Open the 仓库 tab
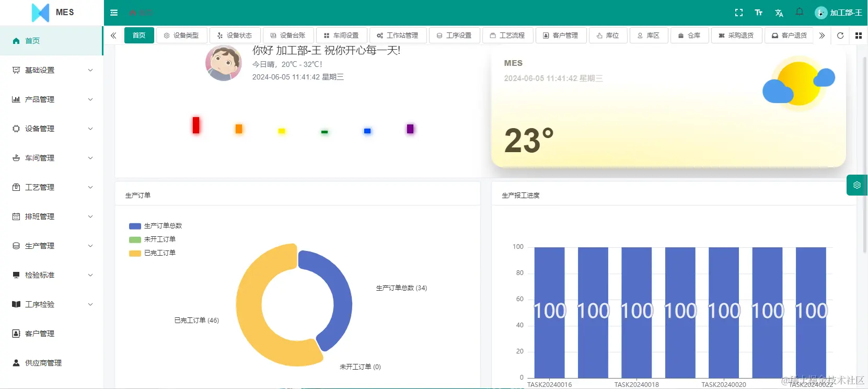Viewport: 868px width, 389px height. (x=689, y=36)
